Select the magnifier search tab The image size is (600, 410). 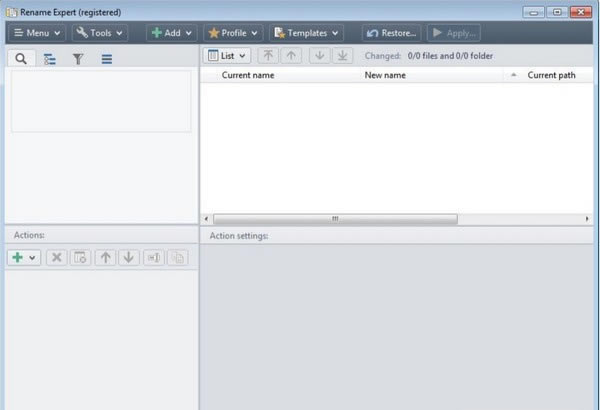(21, 59)
